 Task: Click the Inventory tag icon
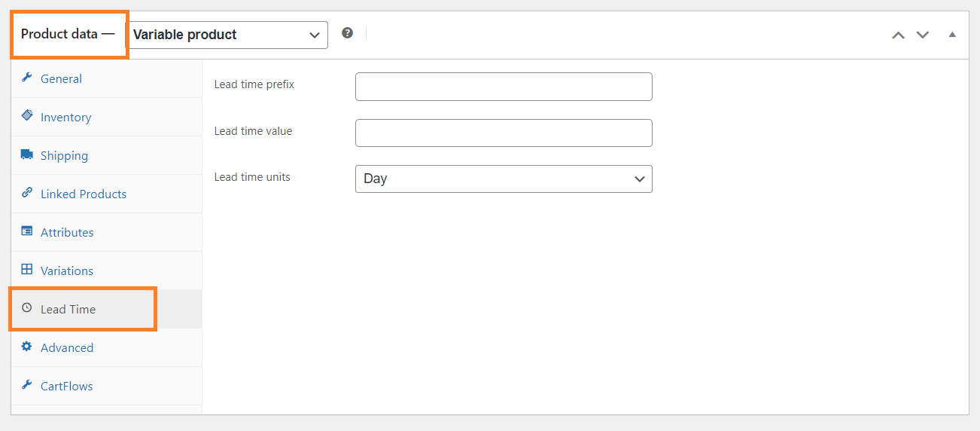click(27, 116)
